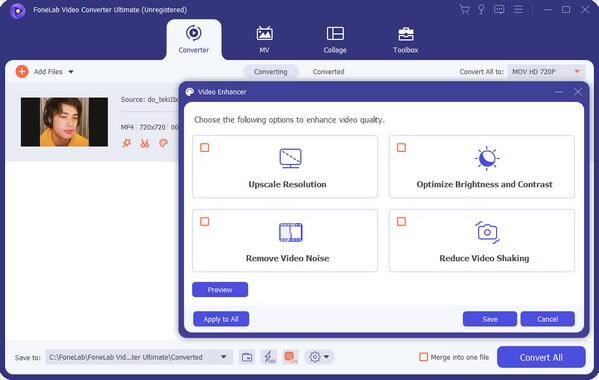Open the Convert All to format dropdown

(546, 71)
